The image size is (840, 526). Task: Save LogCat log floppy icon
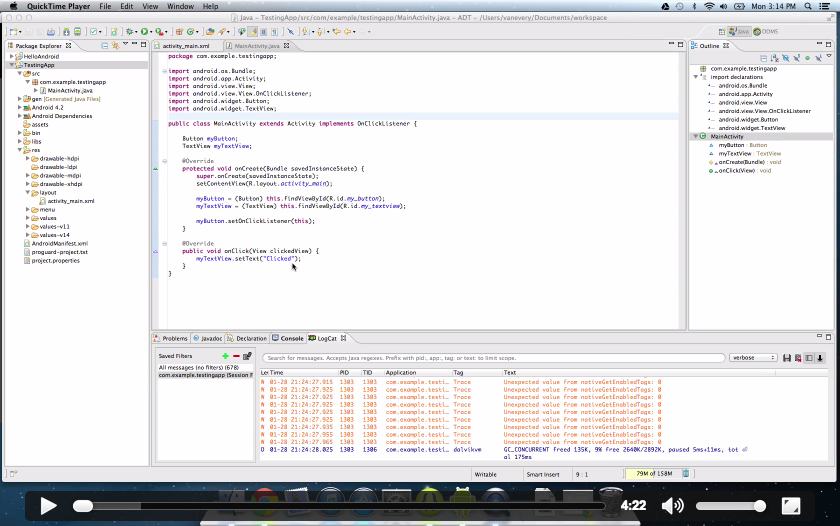tap(787, 358)
